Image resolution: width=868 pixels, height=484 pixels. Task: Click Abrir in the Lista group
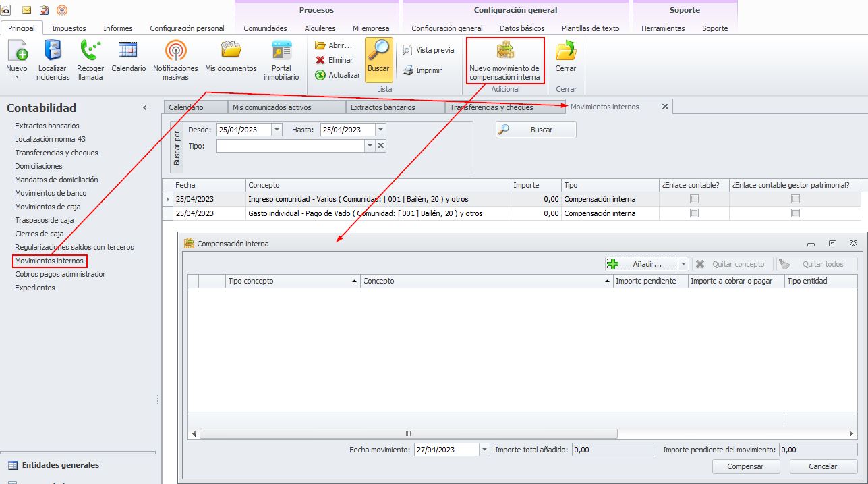click(334, 45)
